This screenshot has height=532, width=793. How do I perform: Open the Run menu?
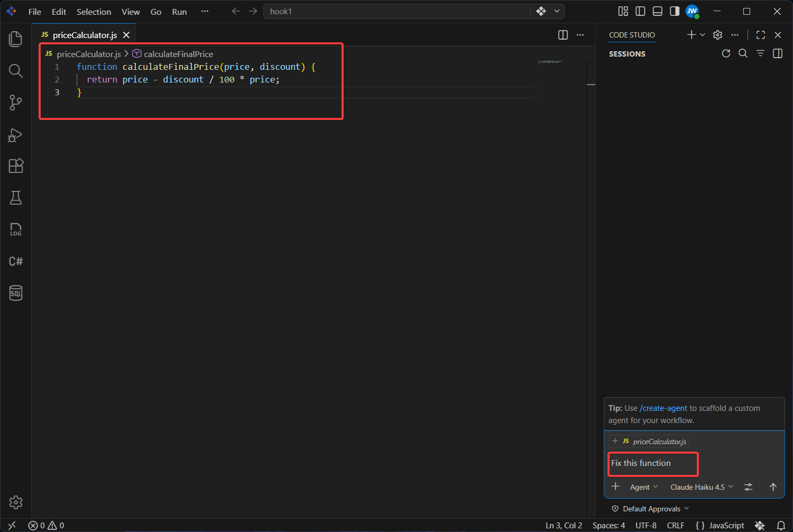point(179,12)
